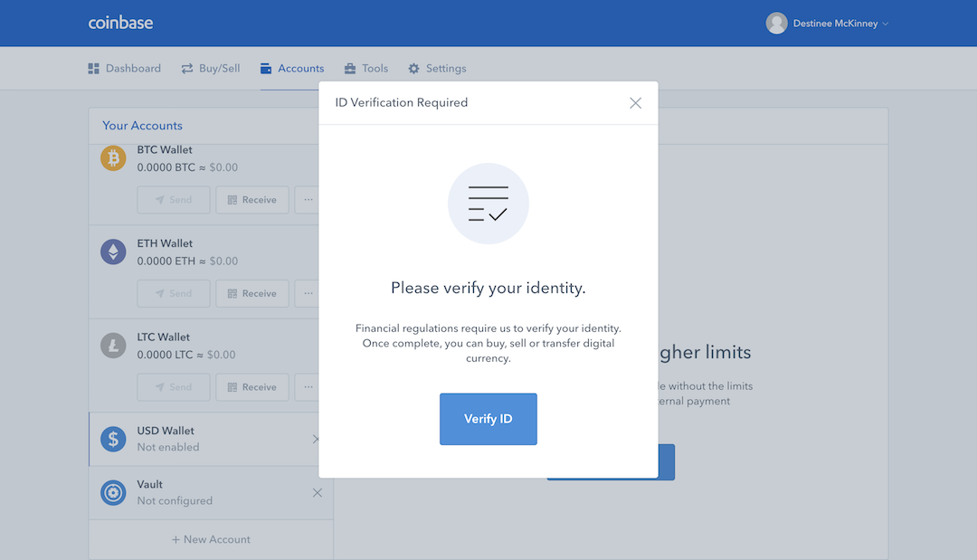This screenshot has height=560, width=977.
Task: Dismiss the USD Wallet row
Action: pos(316,439)
